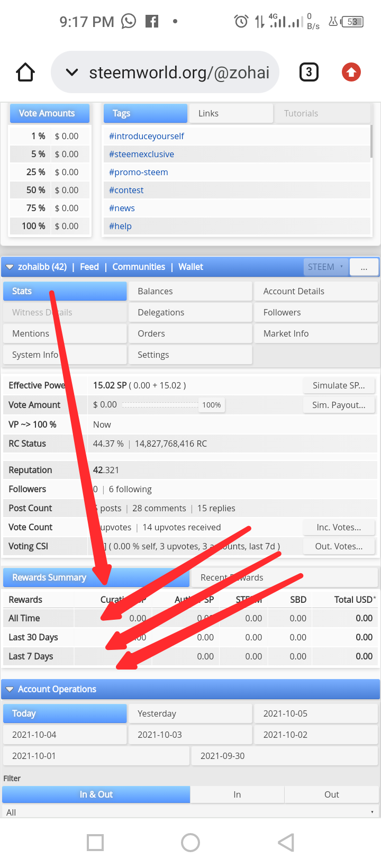Click the 6 following text
Viewport: 381px width, 868px height.
click(130, 489)
